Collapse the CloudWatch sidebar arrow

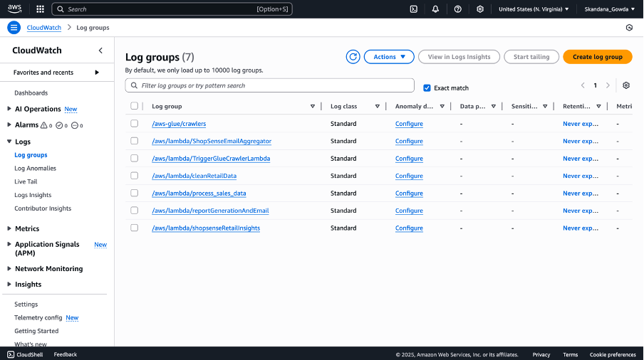pos(100,51)
